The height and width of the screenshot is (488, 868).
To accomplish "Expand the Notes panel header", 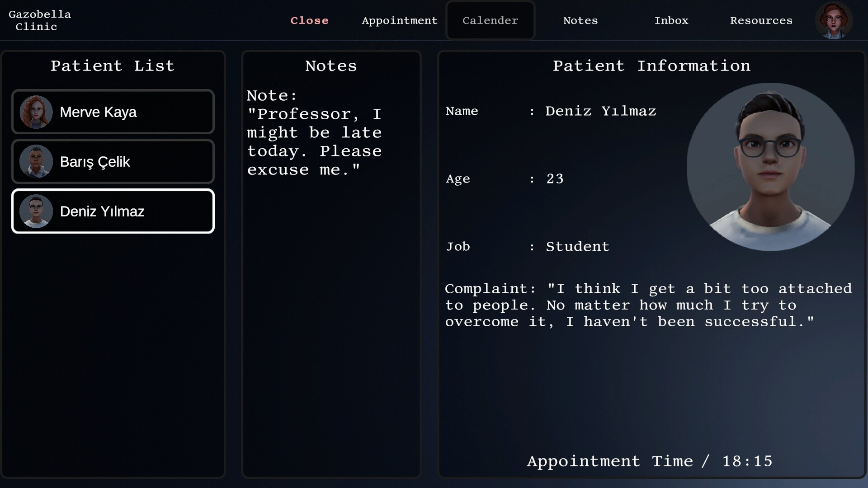I will 331,66.
